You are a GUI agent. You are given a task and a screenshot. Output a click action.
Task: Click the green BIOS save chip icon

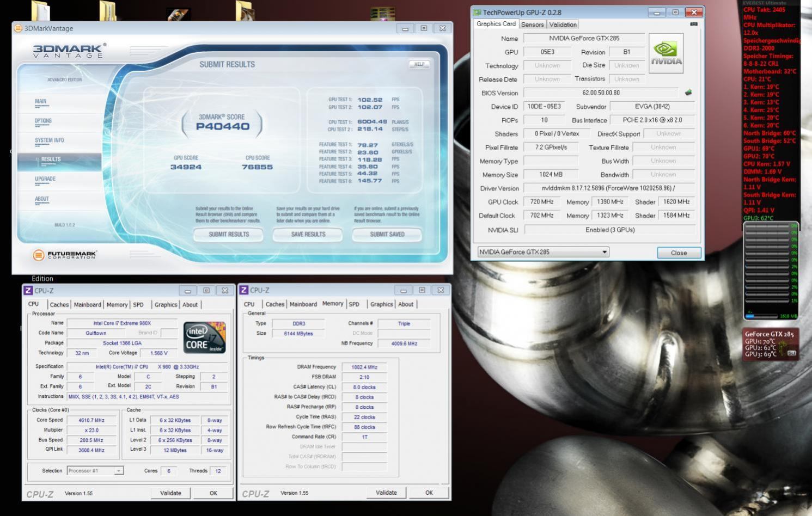tap(688, 93)
